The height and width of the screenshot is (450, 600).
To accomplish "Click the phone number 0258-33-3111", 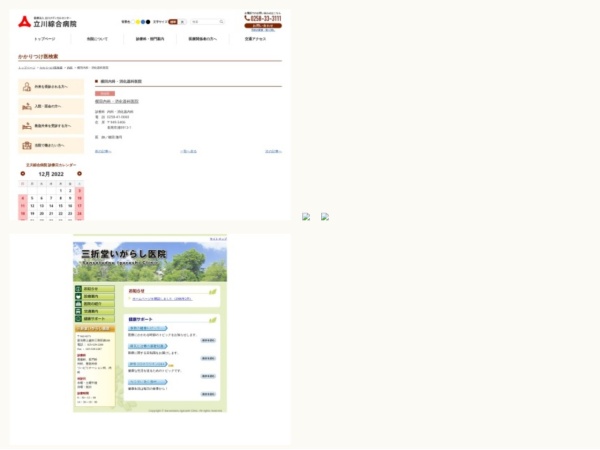I will tap(266, 18).
